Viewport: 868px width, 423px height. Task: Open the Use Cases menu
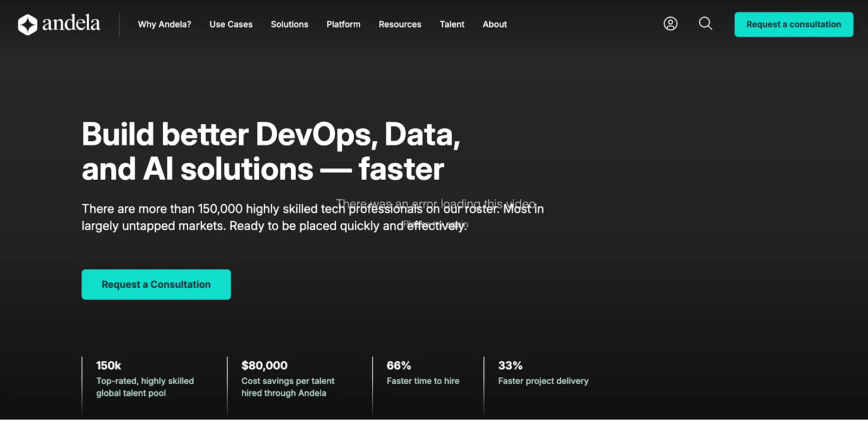pos(231,24)
